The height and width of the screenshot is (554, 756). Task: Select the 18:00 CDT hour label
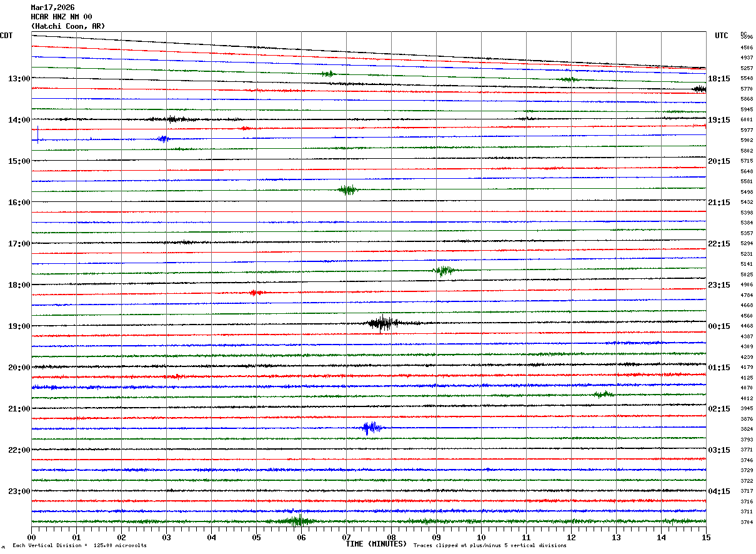19,285
